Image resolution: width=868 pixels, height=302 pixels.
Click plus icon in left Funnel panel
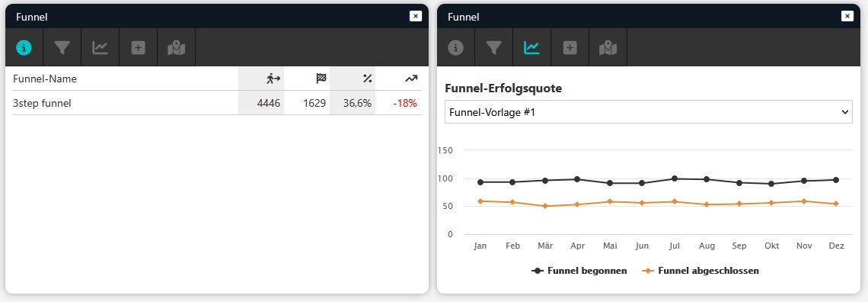(x=139, y=47)
